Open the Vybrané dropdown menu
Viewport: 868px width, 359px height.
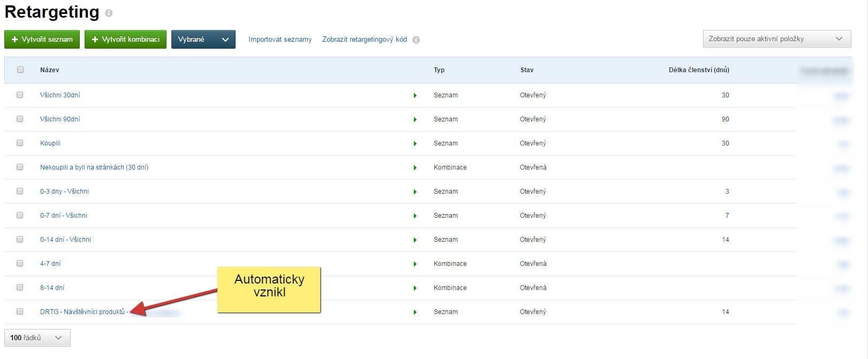point(203,39)
